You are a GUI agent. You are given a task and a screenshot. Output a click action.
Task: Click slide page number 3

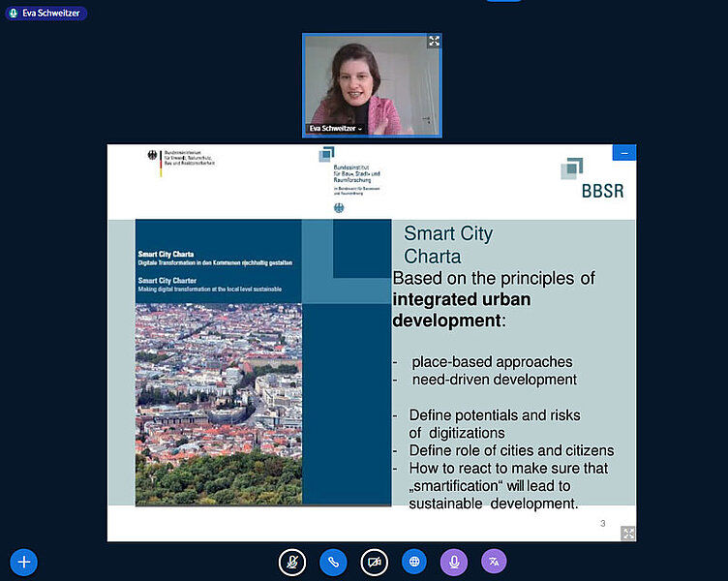coord(603,524)
